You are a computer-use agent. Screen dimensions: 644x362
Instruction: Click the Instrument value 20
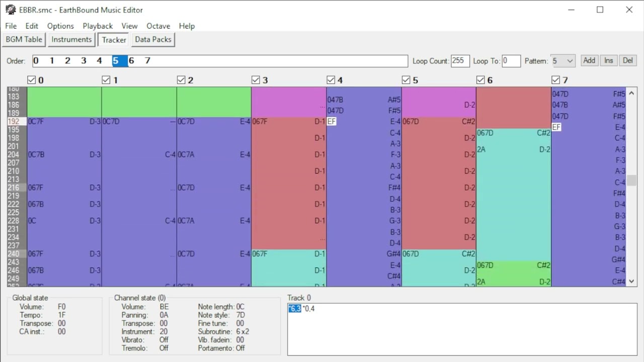coord(164,332)
